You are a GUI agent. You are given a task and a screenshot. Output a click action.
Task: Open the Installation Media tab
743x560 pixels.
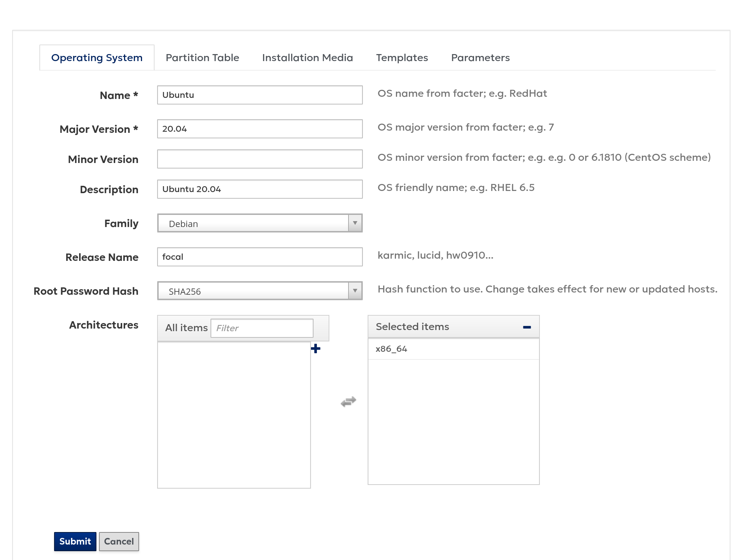click(307, 58)
